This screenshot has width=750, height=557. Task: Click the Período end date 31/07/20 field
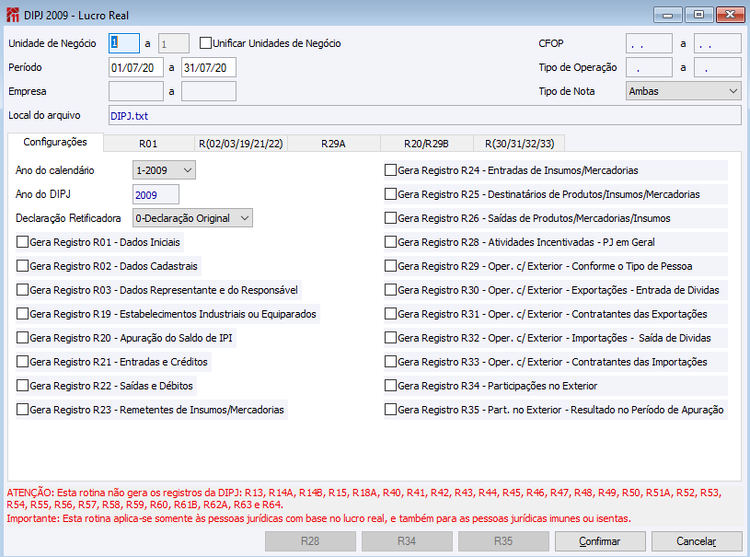click(x=209, y=67)
